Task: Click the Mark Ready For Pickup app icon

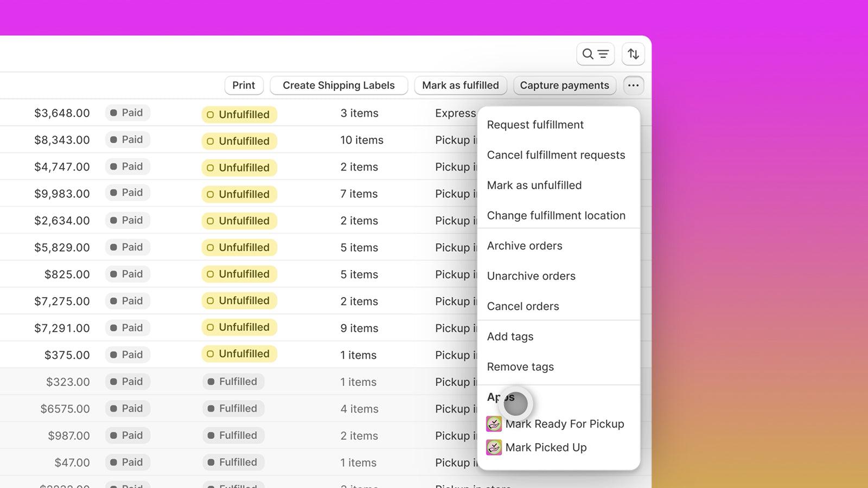Action: point(494,423)
